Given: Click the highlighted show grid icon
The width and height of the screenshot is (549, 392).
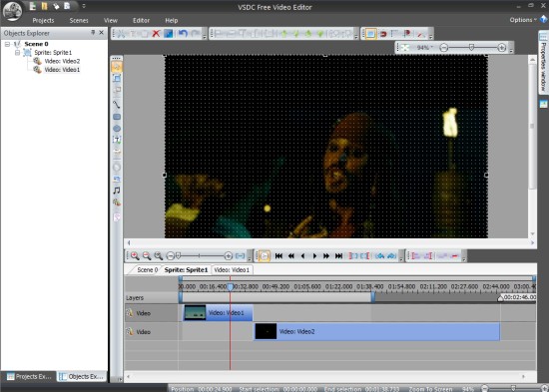Looking at the screenshot, I should 370,34.
